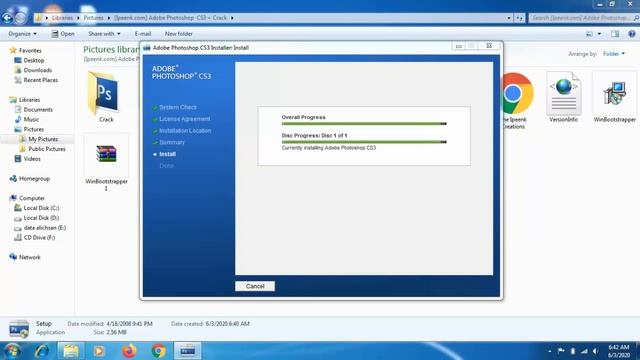Select Libraries in the navigation pane
Image resolution: width=640 pixels, height=360 pixels.
point(29,100)
